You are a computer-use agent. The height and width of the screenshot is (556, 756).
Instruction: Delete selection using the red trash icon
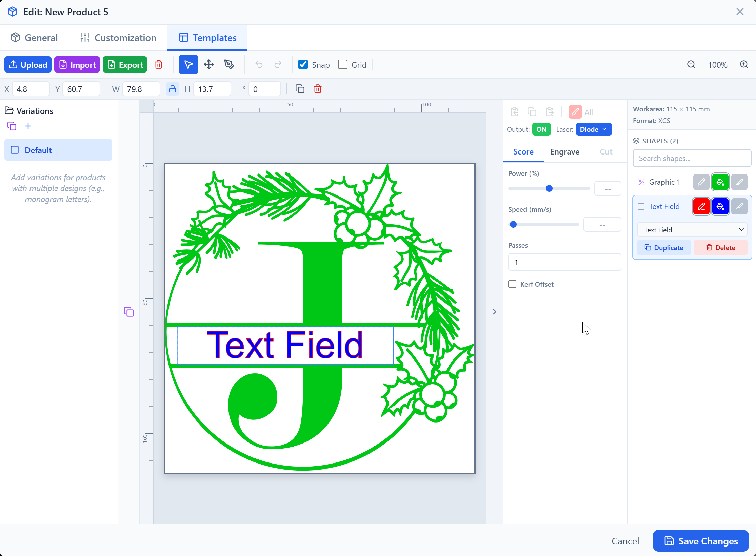(x=318, y=89)
